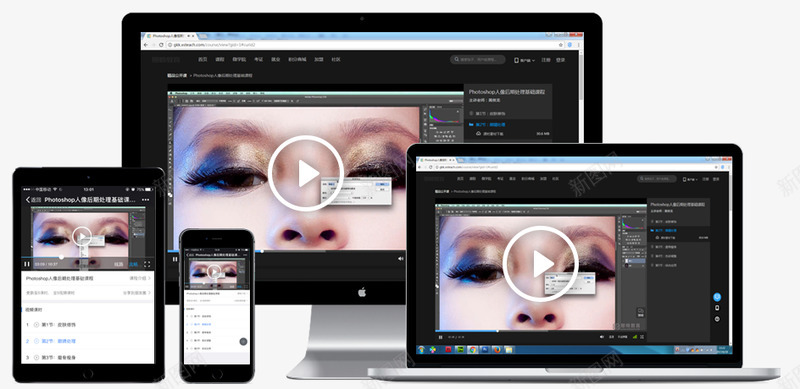This screenshot has width=800, height=389.
Task: Start the video on the laptop screen
Action: 540,263
